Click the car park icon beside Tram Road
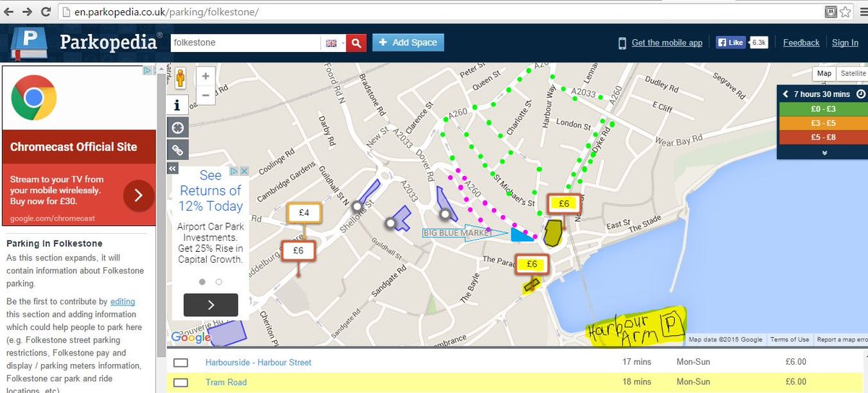The height and width of the screenshot is (393, 868). tap(181, 383)
